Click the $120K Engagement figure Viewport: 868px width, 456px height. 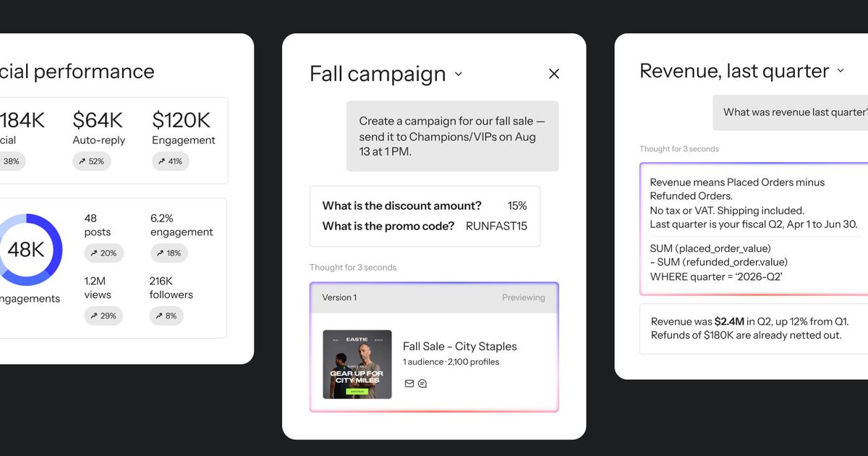point(181,119)
